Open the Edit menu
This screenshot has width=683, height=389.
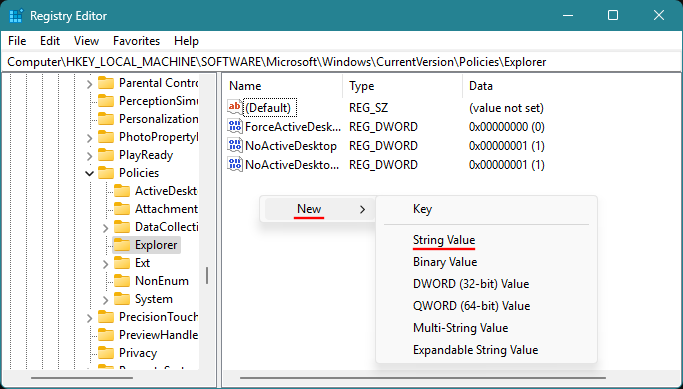pyautogui.click(x=50, y=41)
